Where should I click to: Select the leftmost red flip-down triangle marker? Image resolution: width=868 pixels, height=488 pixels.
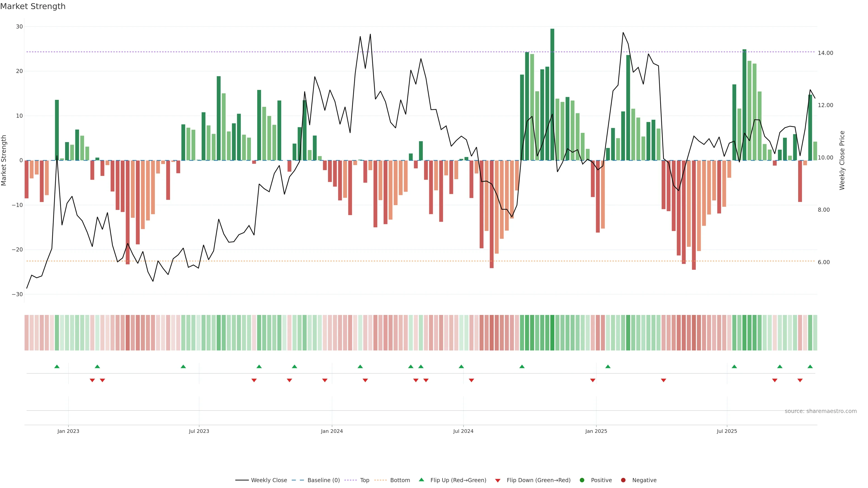(x=92, y=380)
